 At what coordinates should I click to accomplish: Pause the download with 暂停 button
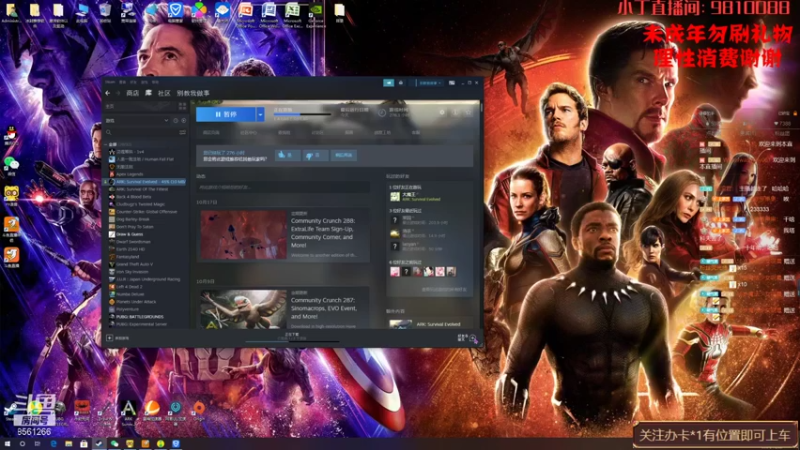[x=226, y=114]
